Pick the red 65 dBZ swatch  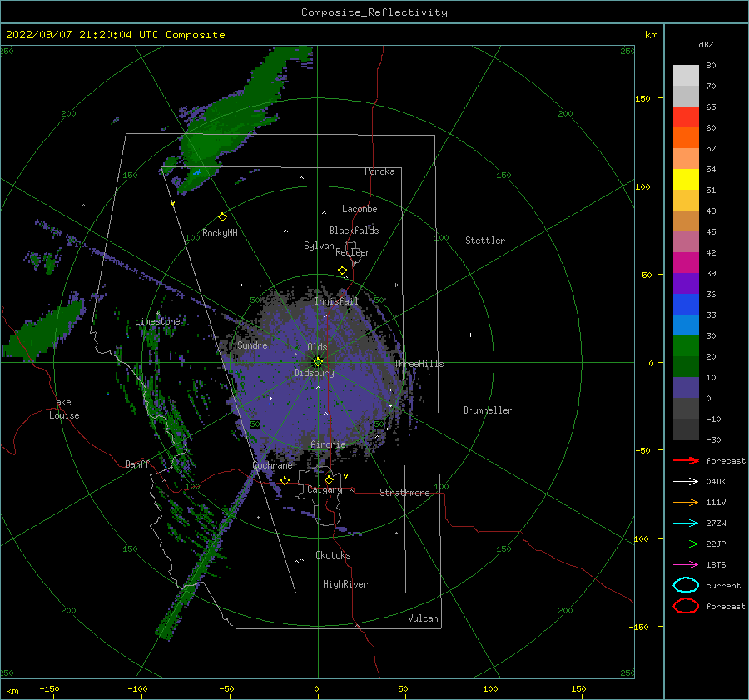(686, 117)
